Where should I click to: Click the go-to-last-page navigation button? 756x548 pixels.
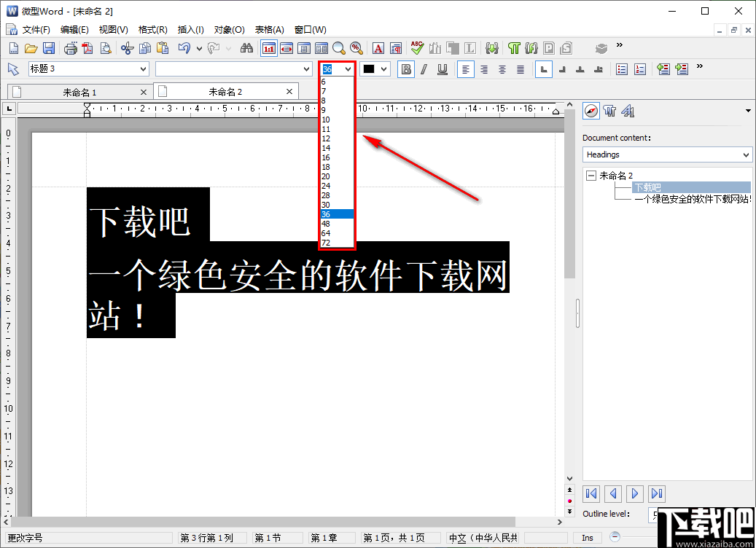tap(657, 493)
